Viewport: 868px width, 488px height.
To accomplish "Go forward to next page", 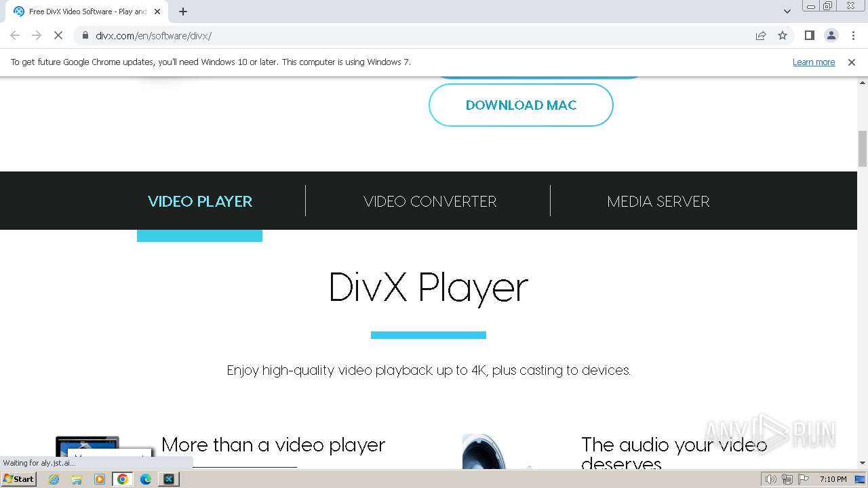I will pyautogui.click(x=37, y=35).
